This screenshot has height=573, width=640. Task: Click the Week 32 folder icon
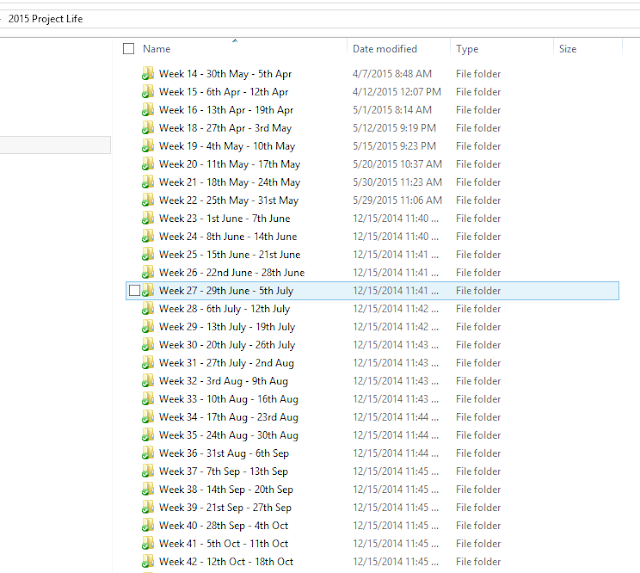148,381
